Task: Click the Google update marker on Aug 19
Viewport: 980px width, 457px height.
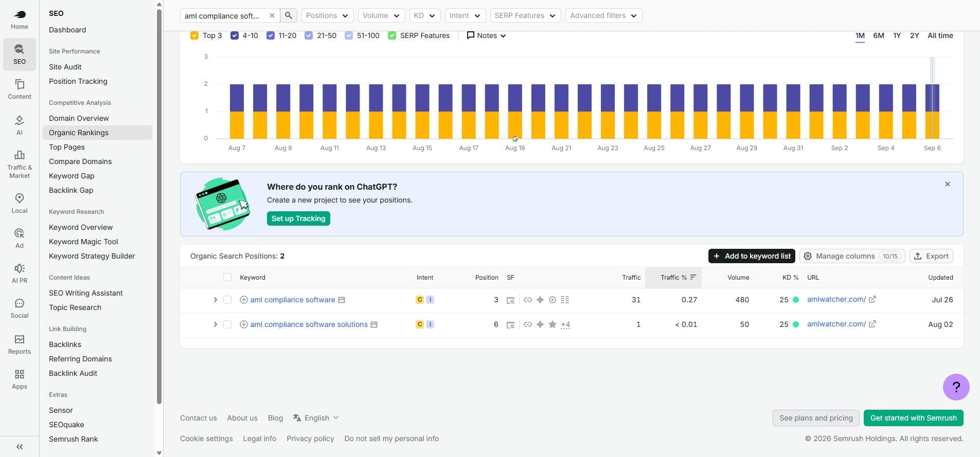Action: click(515, 139)
